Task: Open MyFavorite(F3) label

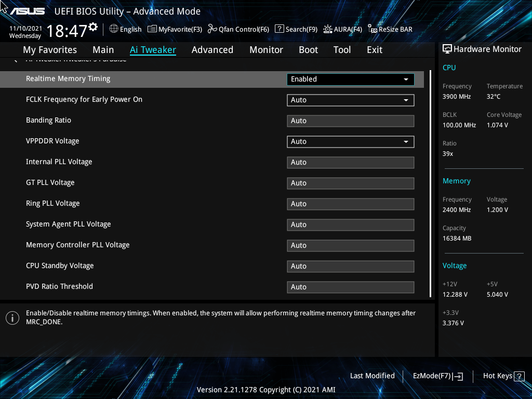Action: (180, 29)
